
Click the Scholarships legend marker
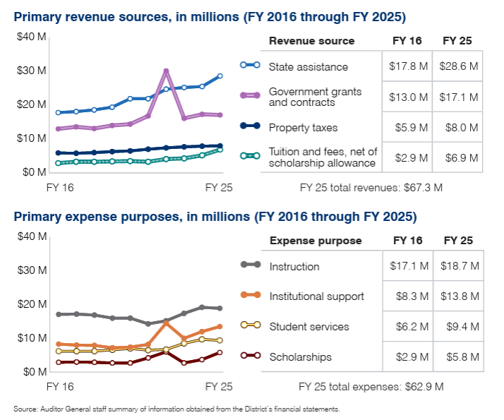point(251,356)
